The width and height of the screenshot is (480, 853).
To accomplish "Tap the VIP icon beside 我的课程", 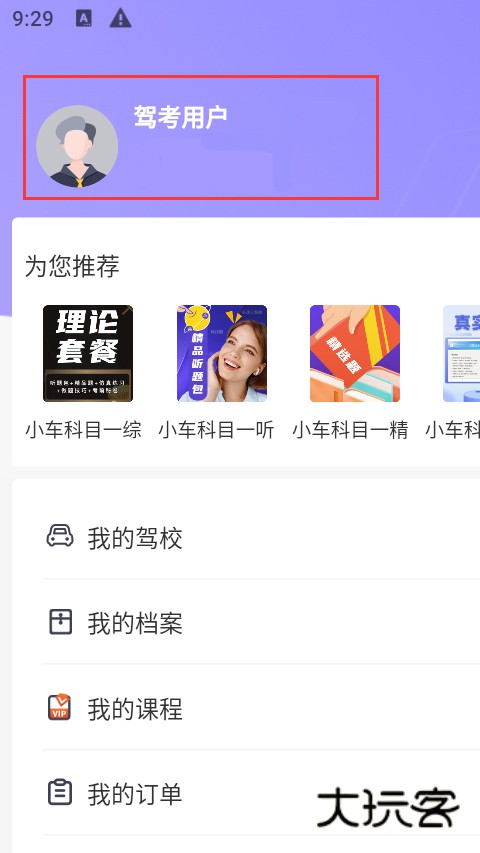I will (x=59, y=707).
